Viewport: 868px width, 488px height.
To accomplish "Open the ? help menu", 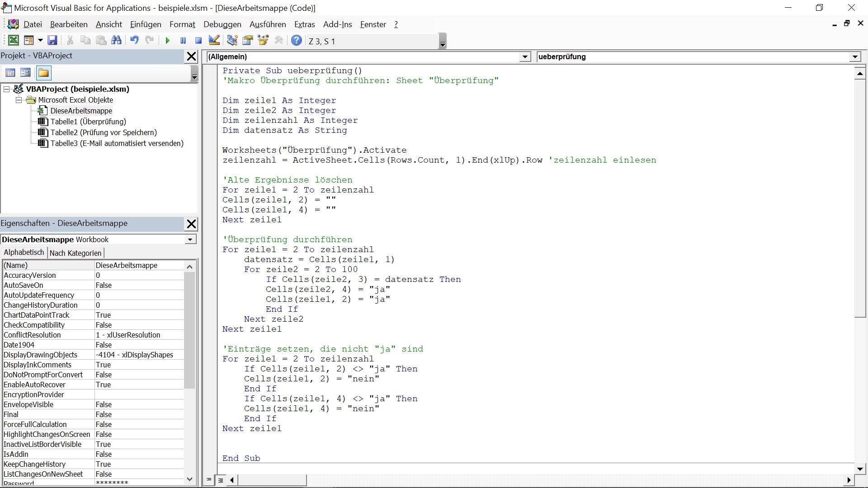I will coord(396,24).
